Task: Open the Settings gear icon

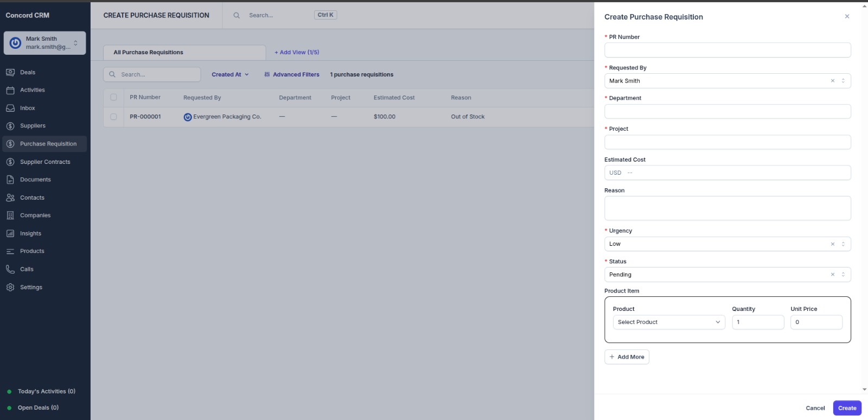Action: tap(10, 287)
